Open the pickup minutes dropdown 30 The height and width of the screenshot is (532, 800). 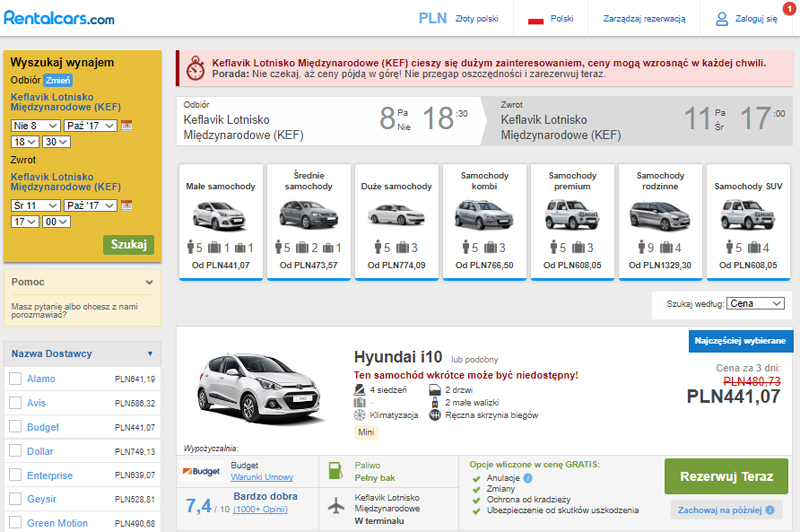(56, 142)
